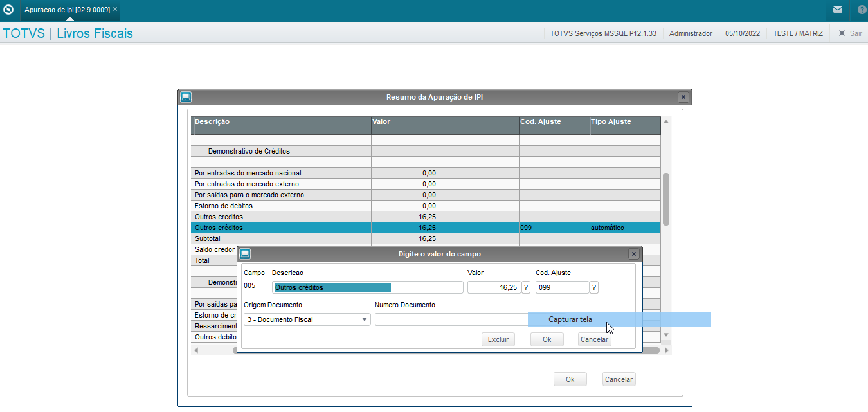Select the Por entradas do mercado nacional row
This screenshot has height=412, width=868.
tap(426, 173)
